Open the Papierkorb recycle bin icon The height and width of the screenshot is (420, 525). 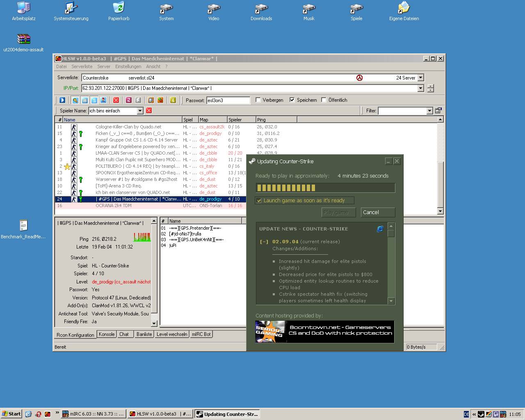click(x=119, y=11)
